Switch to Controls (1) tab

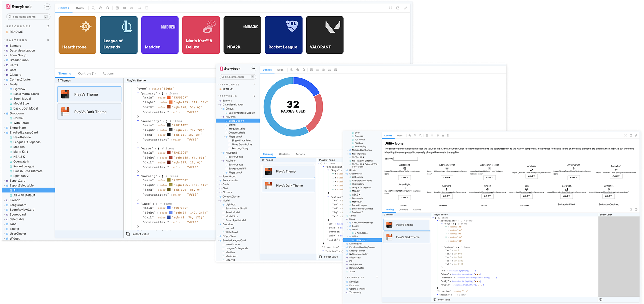click(87, 73)
